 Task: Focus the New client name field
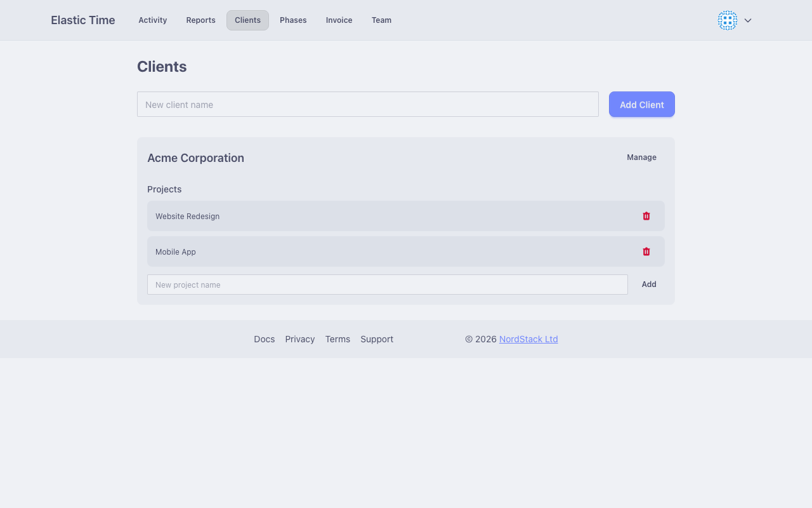click(368, 104)
